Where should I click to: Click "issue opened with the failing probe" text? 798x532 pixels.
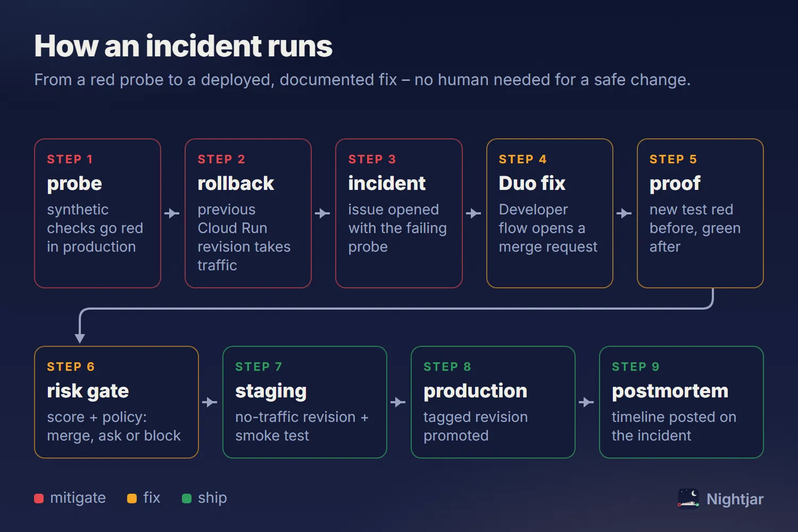[397, 228]
